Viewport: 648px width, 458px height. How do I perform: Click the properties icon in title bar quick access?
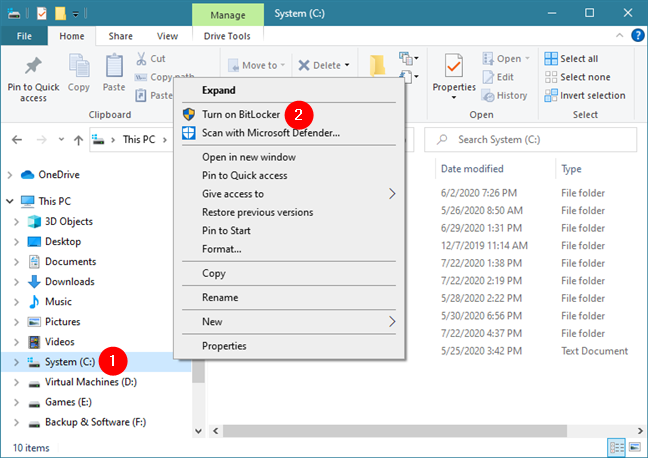point(42,14)
